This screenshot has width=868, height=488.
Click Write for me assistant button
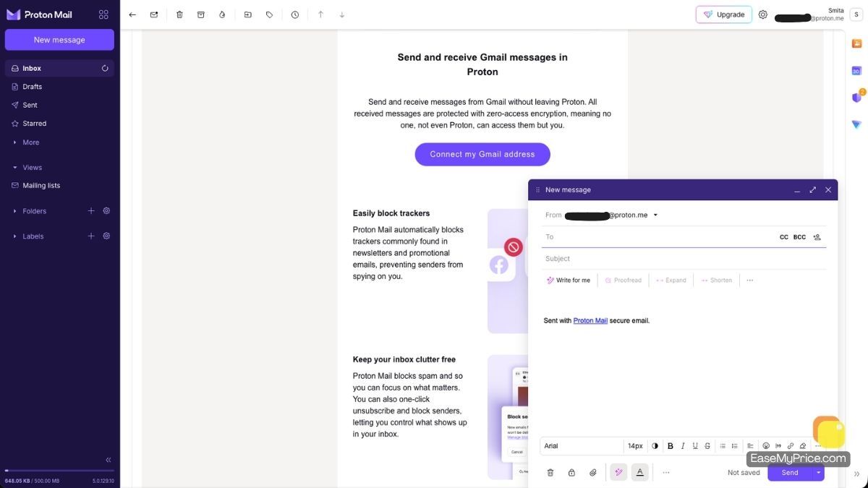pyautogui.click(x=569, y=281)
